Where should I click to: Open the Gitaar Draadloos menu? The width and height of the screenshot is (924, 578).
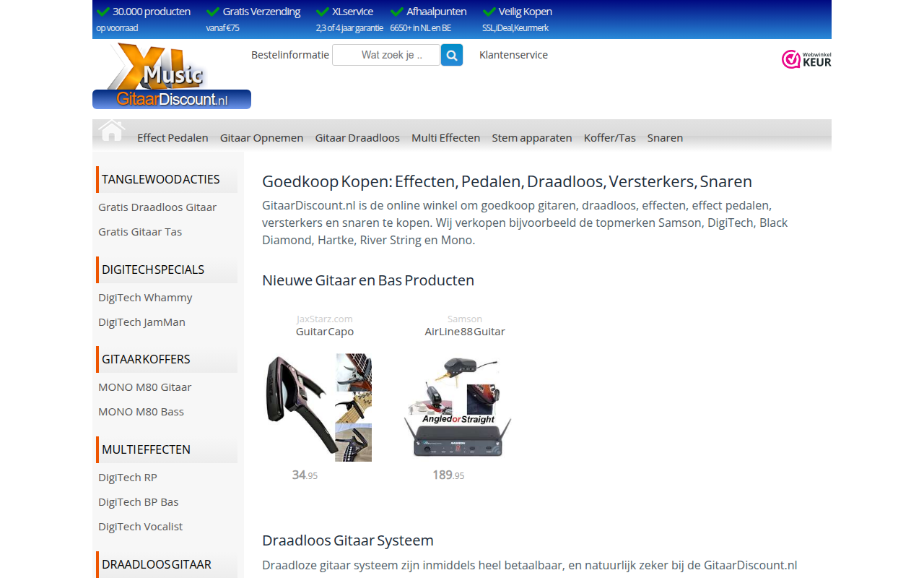(357, 137)
